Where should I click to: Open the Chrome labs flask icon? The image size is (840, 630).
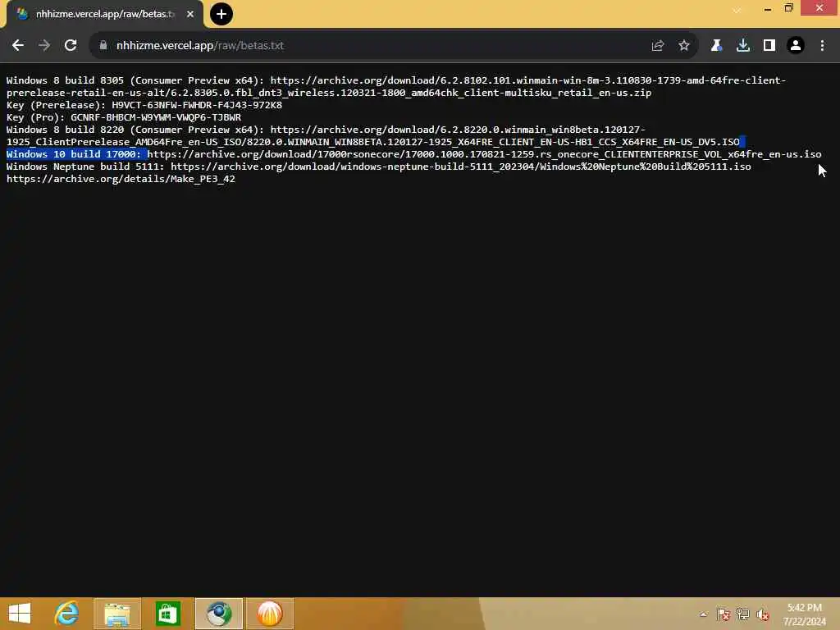(x=716, y=46)
